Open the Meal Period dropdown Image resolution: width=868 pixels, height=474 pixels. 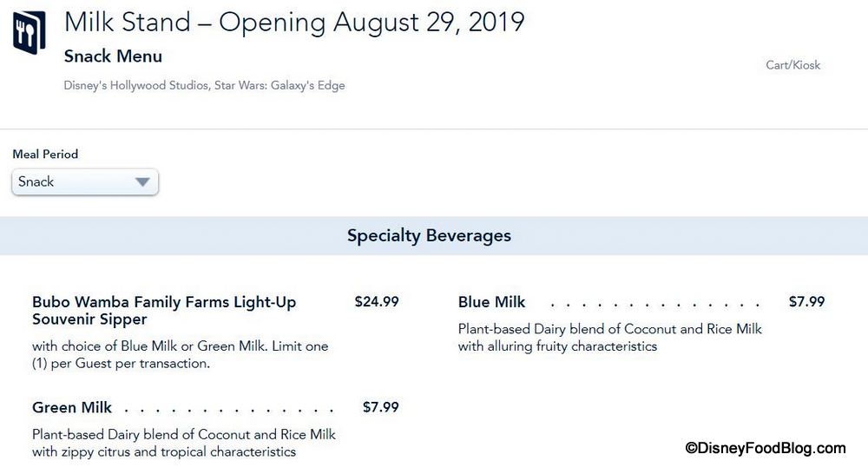coord(84,182)
